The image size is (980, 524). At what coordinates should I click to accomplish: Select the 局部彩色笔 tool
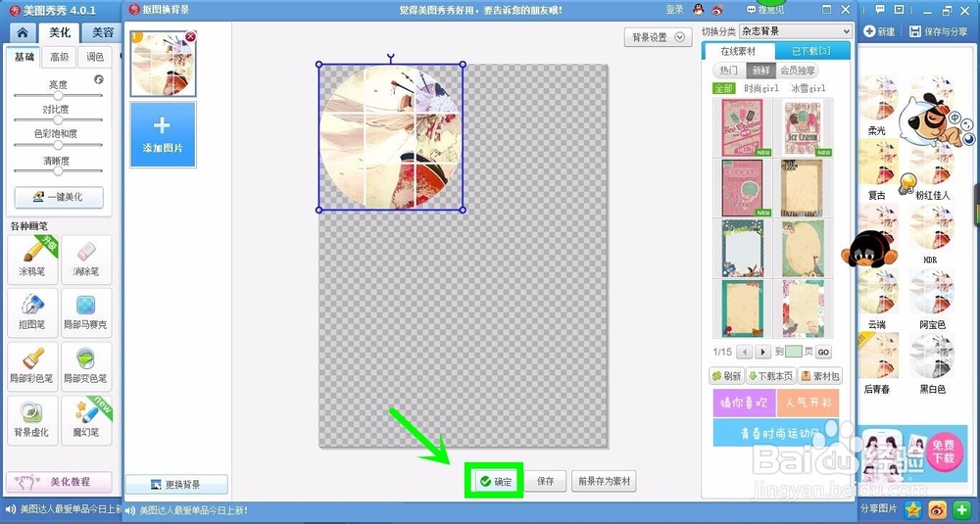[x=32, y=366]
